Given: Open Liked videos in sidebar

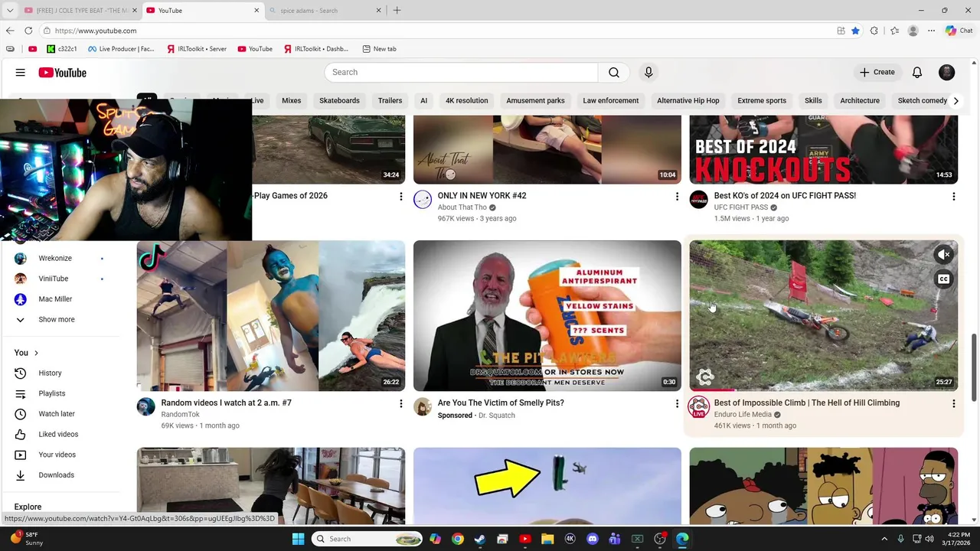Looking at the screenshot, I should [60, 435].
